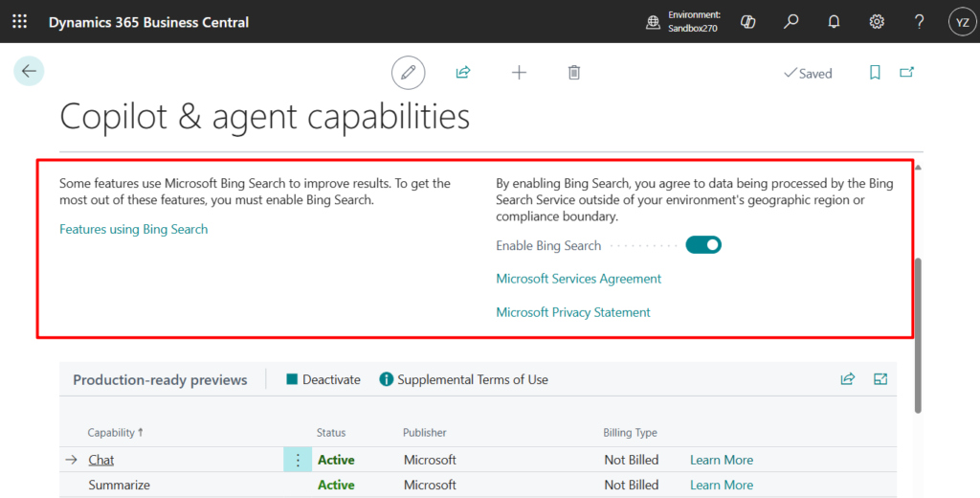Go back using the back arrow
This screenshot has height=498, width=980.
[x=29, y=71]
